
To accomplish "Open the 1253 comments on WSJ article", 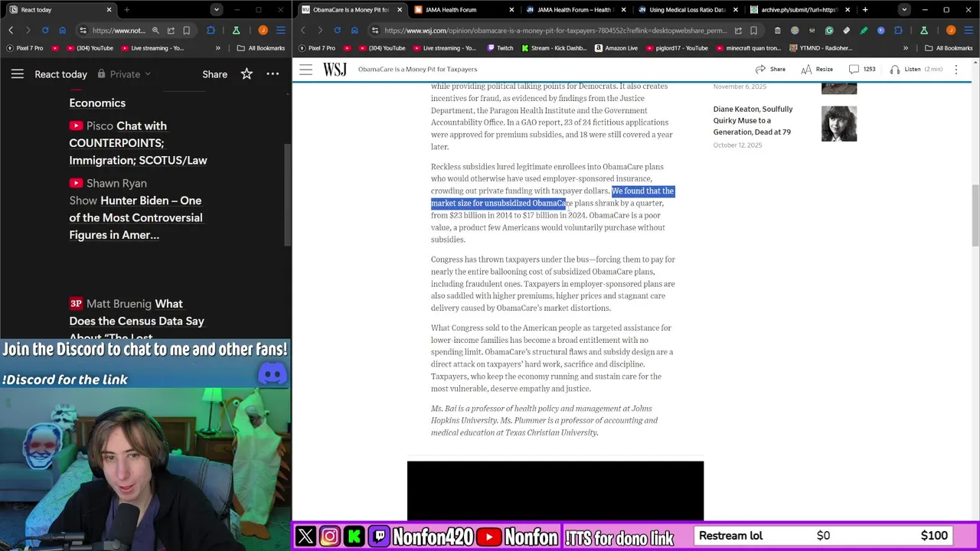I will [862, 69].
